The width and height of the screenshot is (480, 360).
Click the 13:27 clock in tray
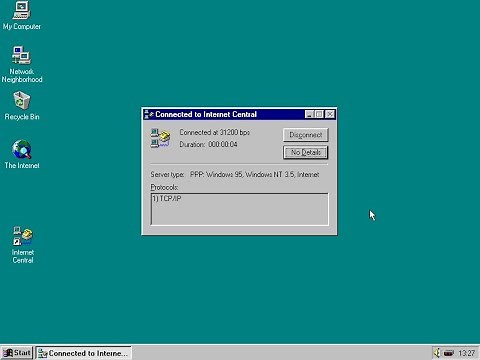click(x=466, y=353)
